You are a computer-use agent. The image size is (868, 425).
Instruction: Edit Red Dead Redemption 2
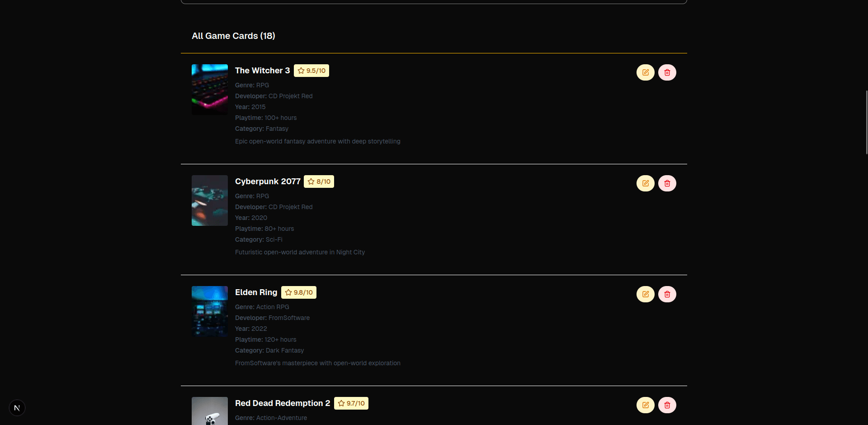click(645, 405)
